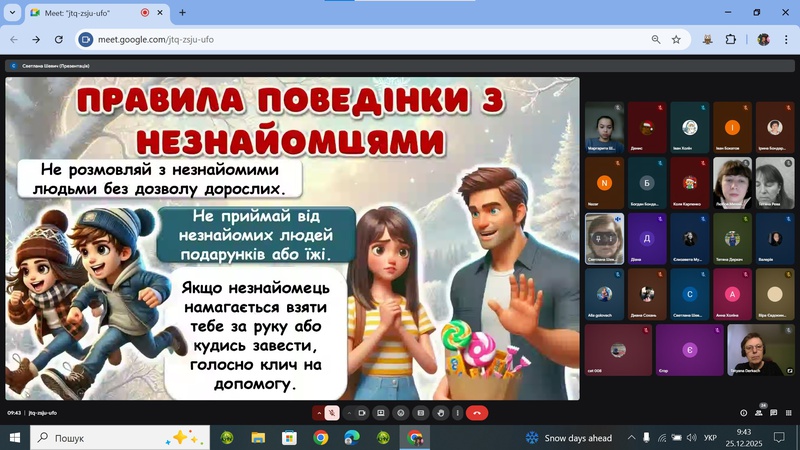Open the Windows Start menu
Viewport: 800px width, 450px height.
(15, 437)
